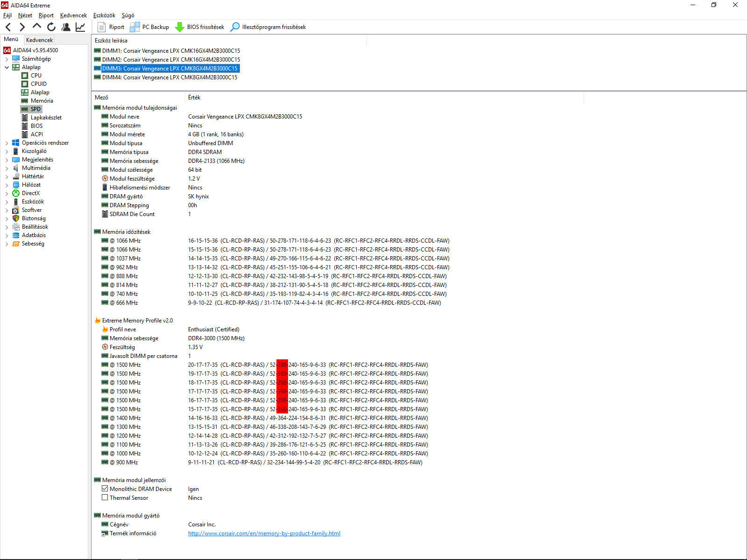Select CPUID in the tree
The width and height of the screenshot is (747, 560).
click(39, 84)
